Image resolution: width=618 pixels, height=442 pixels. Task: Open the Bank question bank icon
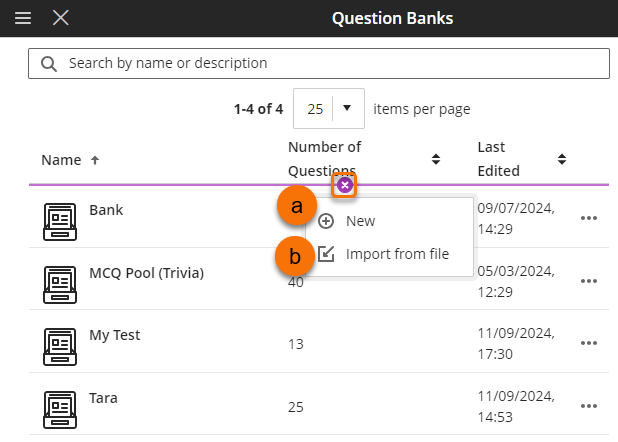pos(60,221)
